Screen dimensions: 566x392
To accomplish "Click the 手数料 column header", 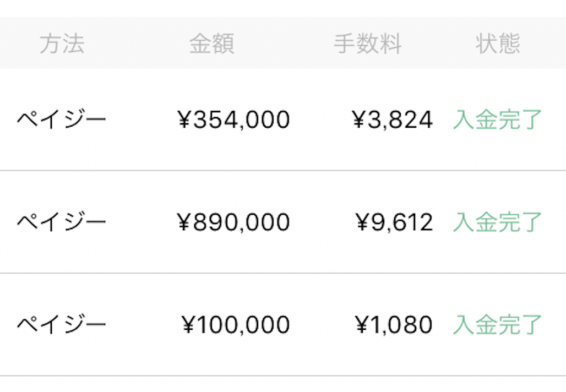I will (367, 43).
